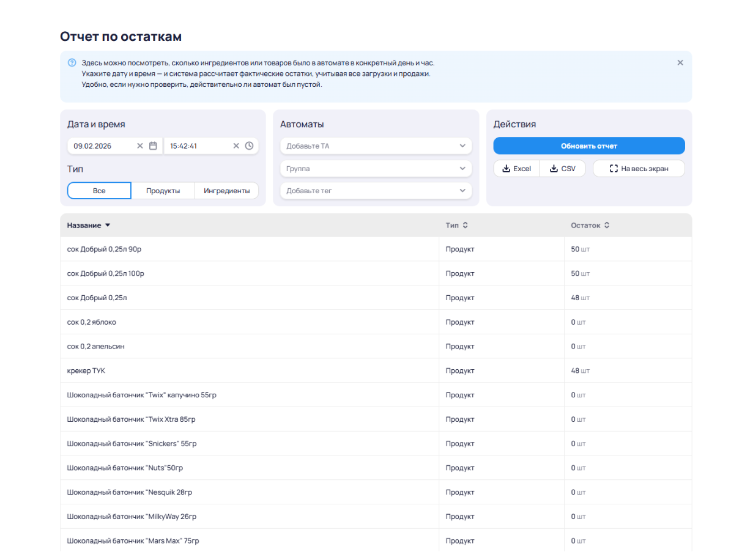Close the blue info banner
Viewport: 750px width, 560px height.
coord(680,62)
